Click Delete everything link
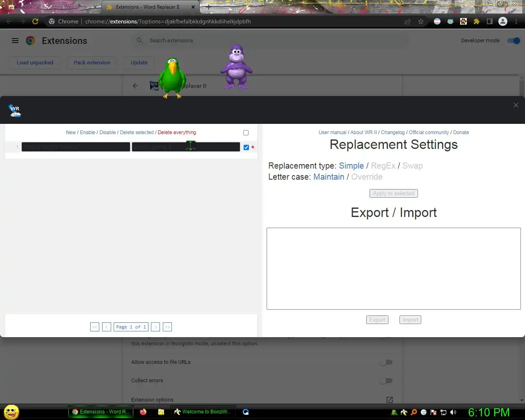525x420 pixels. click(177, 132)
